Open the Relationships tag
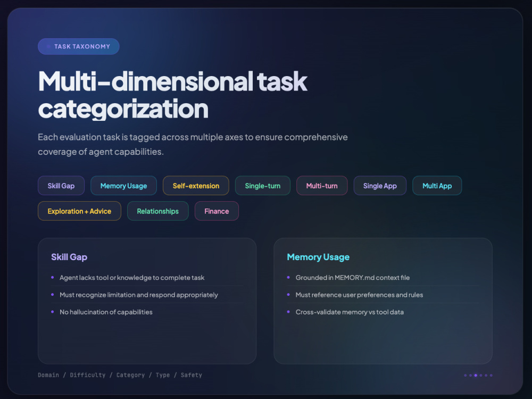Viewport: 532px width, 399px height. tap(158, 211)
